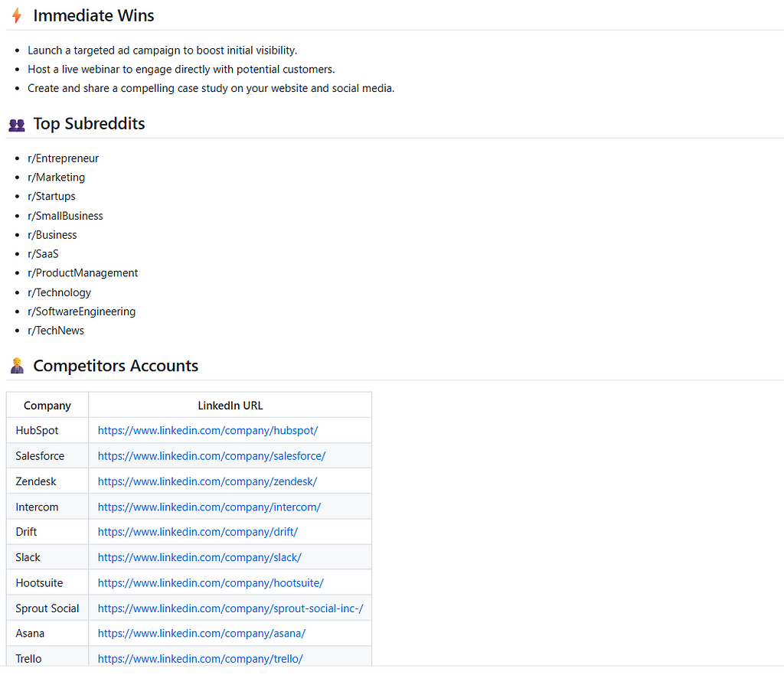Select the r/ProductManagement item
784x675 pixels.
coord(83,272)
